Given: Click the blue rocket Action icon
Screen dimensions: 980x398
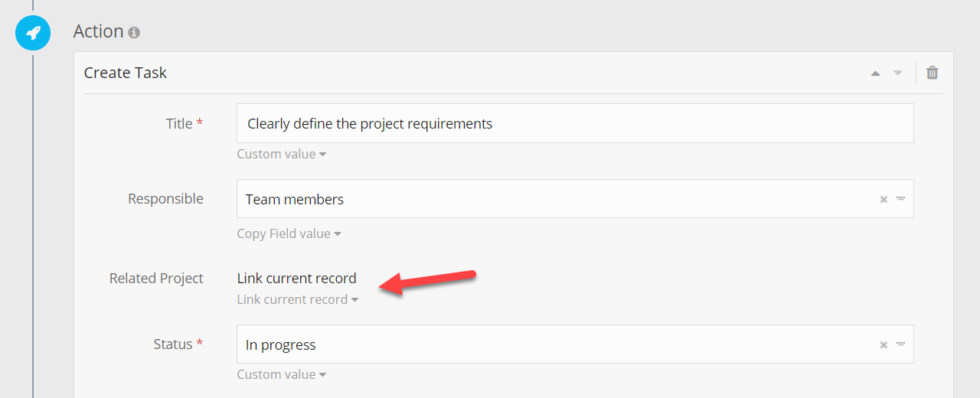Looking at the screenshot, I should [x=33, y=33].
